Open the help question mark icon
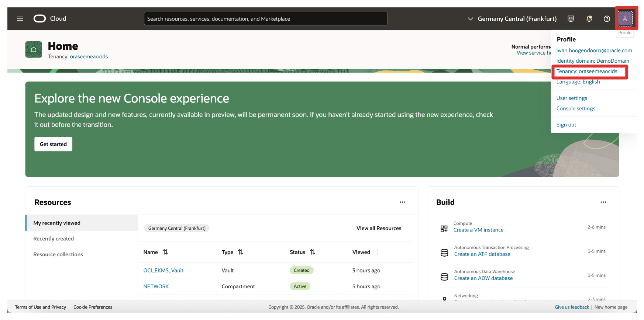This screenshot has width=644, height=320. coord(607,19)
